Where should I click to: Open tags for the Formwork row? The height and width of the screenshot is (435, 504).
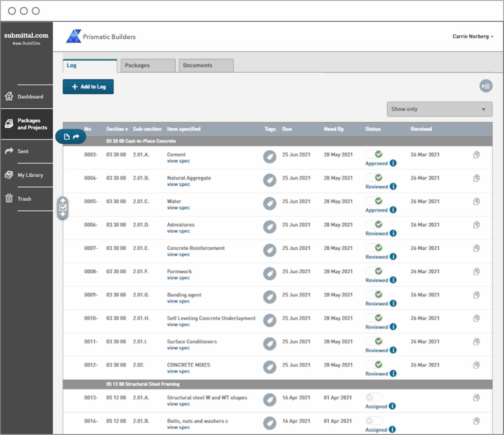(x=270, y=273)
